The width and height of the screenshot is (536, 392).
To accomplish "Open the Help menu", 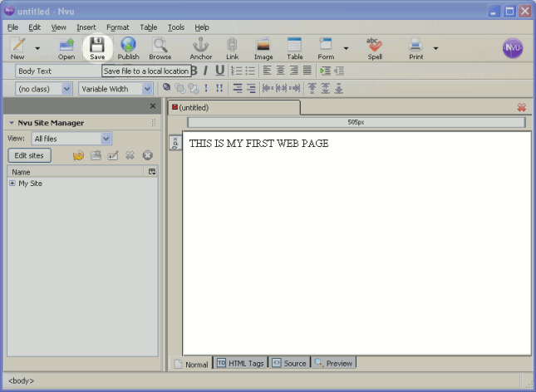I will (x=202, y=27).
